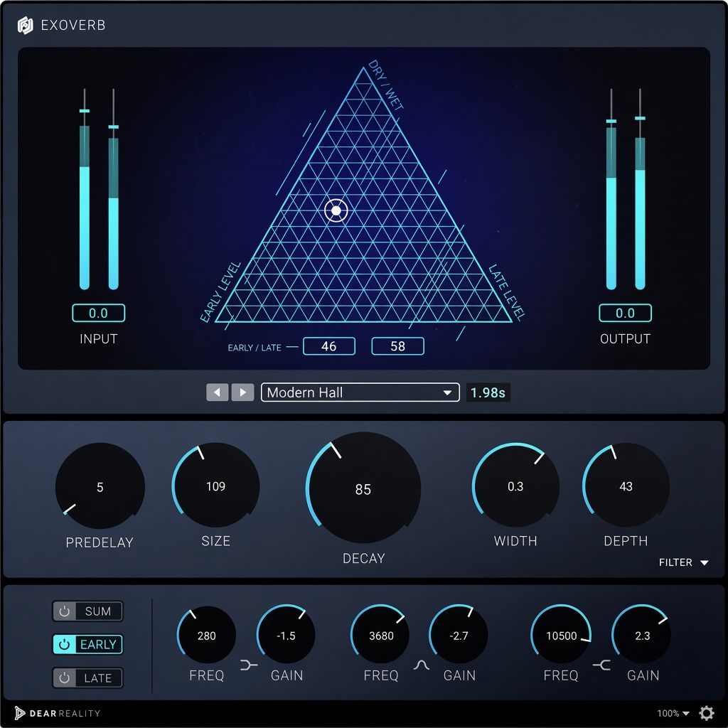This screenshot has width=728, height=728.
Task: Click the SIZE knob
Action: click(216, 486)
